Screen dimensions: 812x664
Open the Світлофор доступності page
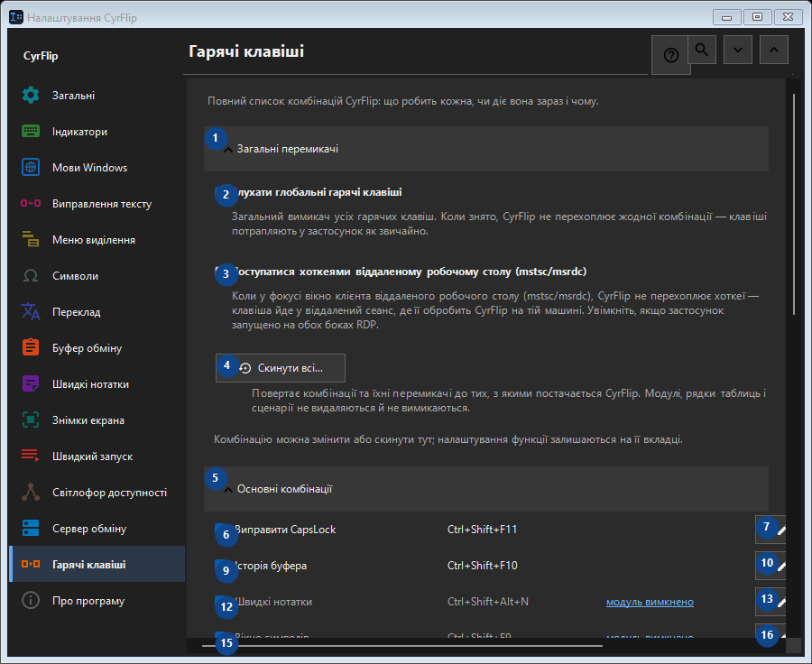click(x=97, y=493)
